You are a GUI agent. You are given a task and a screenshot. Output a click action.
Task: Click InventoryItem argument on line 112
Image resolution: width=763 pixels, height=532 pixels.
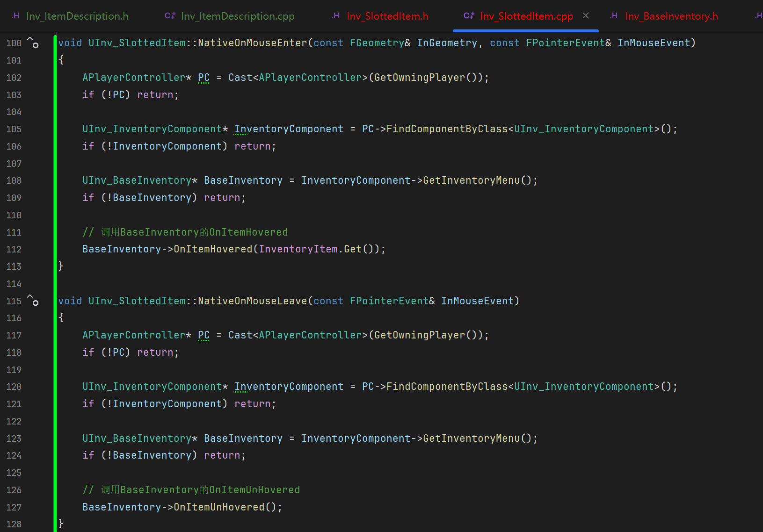(298, 249)
